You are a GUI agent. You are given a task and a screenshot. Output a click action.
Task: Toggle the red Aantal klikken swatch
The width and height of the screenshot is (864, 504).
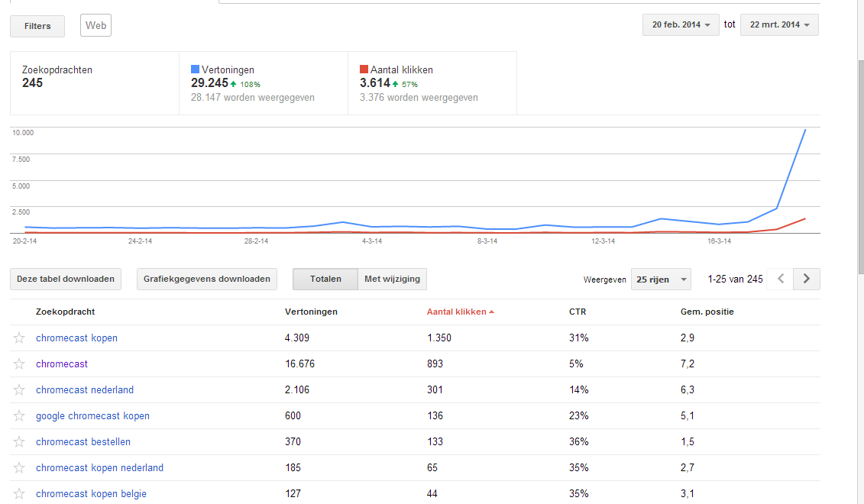364,69
